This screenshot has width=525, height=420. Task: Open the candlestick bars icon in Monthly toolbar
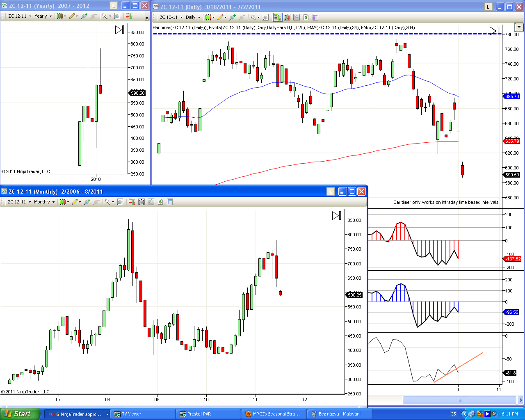[x=142, y=202]
